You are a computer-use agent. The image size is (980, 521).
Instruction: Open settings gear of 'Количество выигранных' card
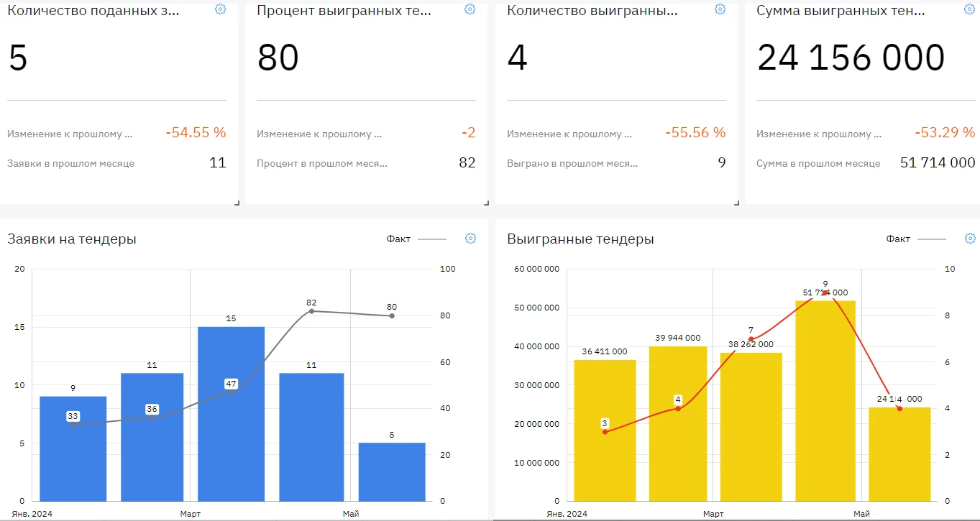coord(720,9)
